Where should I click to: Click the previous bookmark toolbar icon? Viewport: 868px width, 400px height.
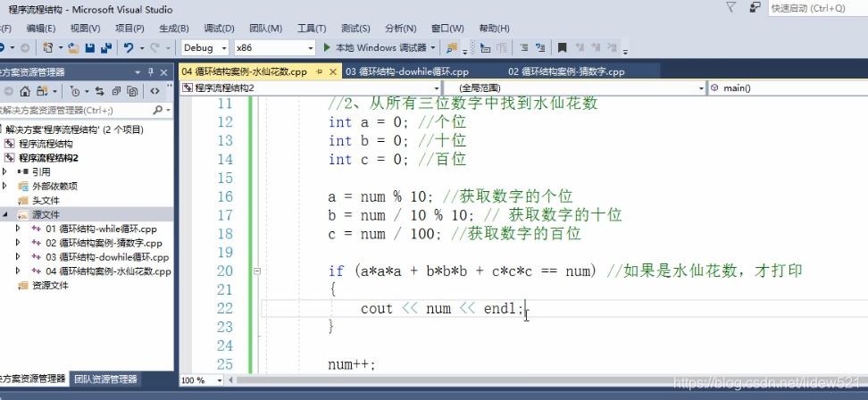580,47
